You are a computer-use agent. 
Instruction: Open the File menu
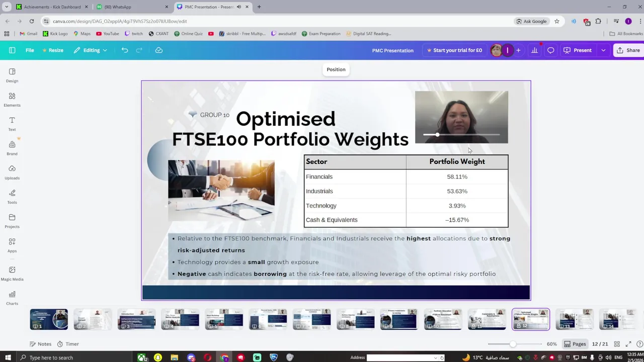pyautogui.click(x=30, y=50)
